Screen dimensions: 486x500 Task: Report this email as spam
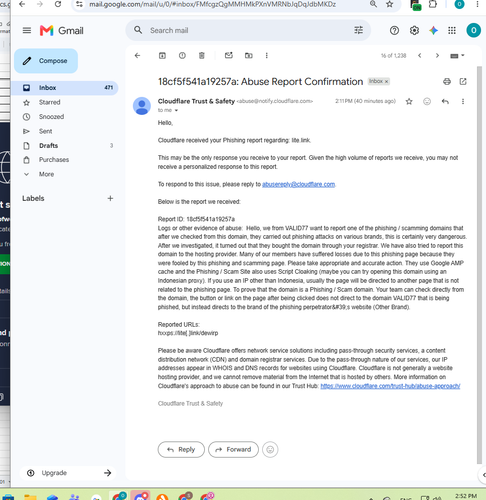click(182, 56)
